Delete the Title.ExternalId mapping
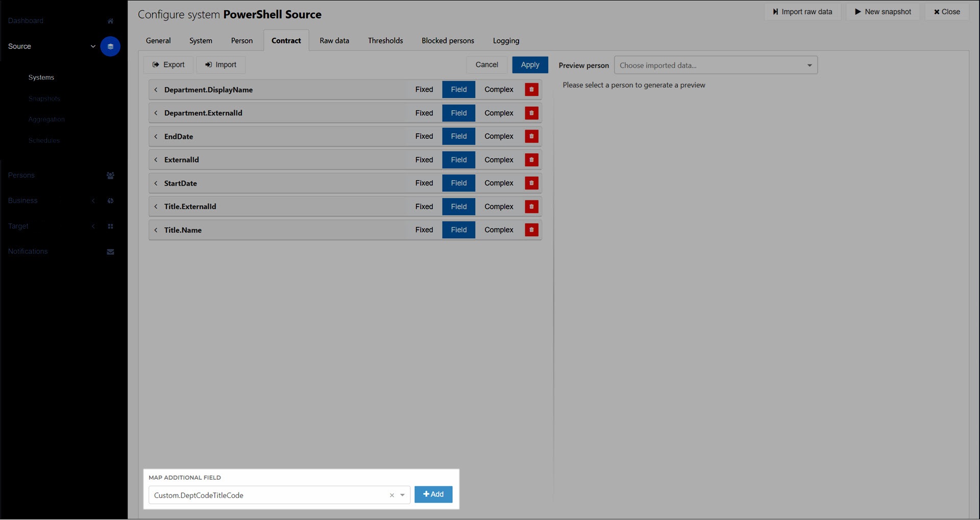Screen dimensions: 980x520 coord(531,207)
